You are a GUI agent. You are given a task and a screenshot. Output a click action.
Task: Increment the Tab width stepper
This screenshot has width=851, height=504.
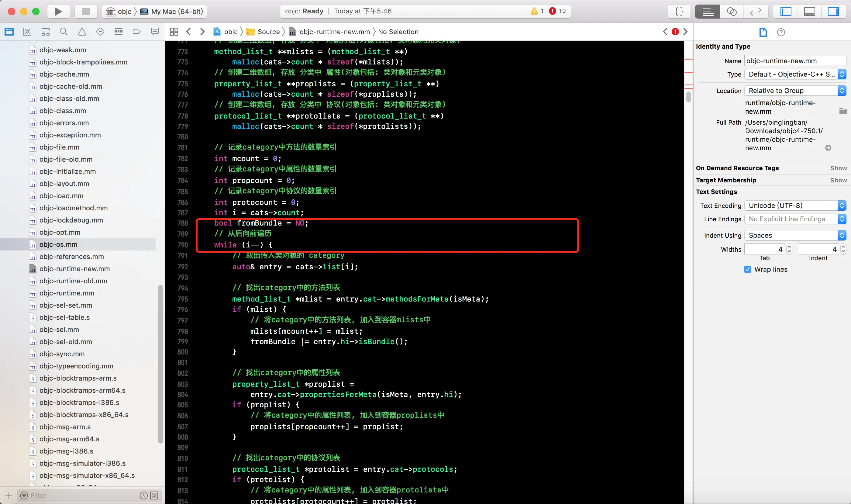click(789, 247)
